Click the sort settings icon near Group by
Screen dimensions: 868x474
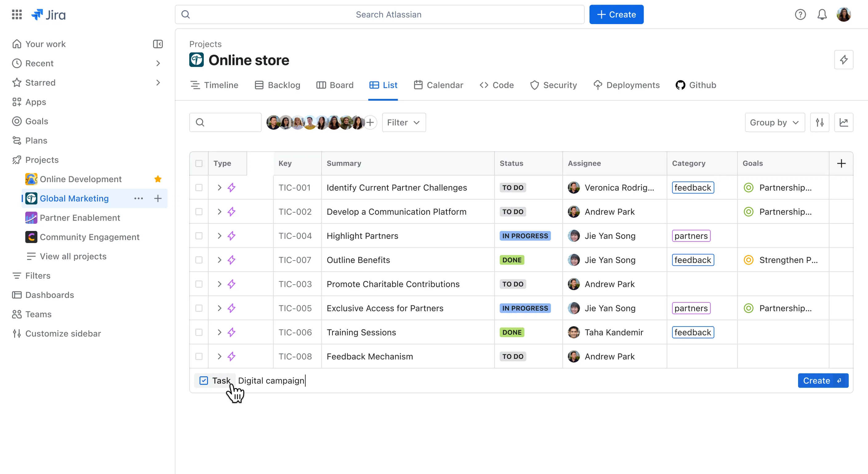click(820, 122)
